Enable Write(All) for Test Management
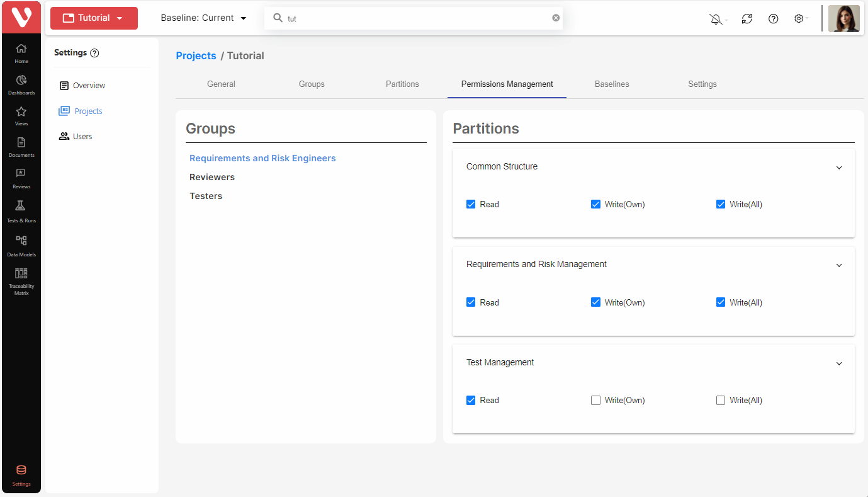 [x=721, y=401]
